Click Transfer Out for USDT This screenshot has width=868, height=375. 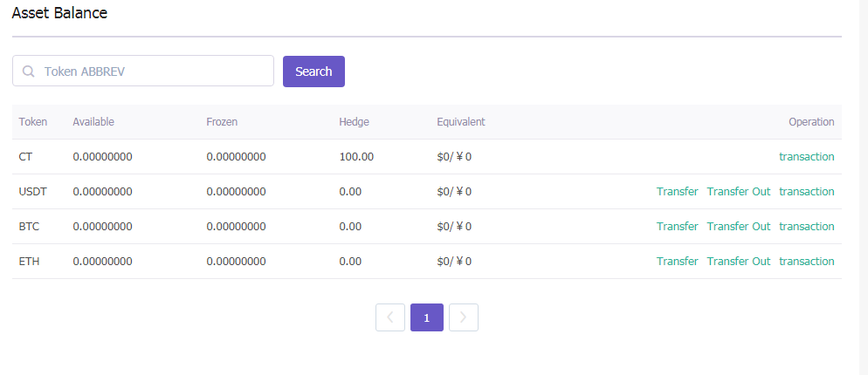738,192
